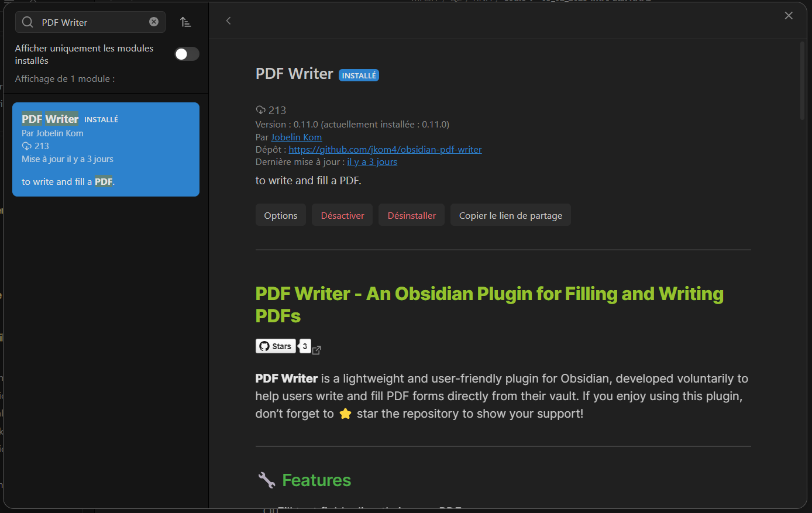The width and height of the screenshot is (812, 513).
Task: Click the Désinstaller button
Action: pos(412,215)
